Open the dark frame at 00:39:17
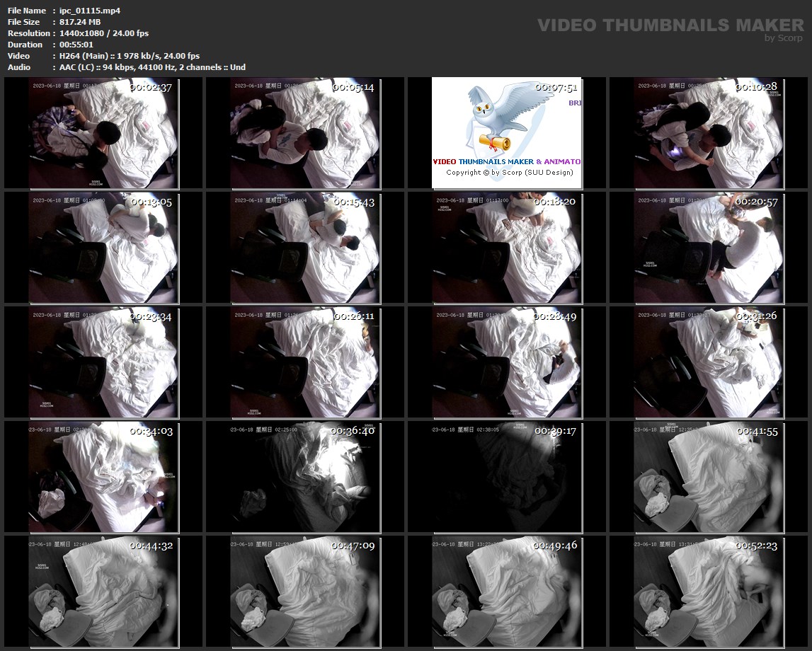This screenshot has height=651, width=812. point(507,477)
